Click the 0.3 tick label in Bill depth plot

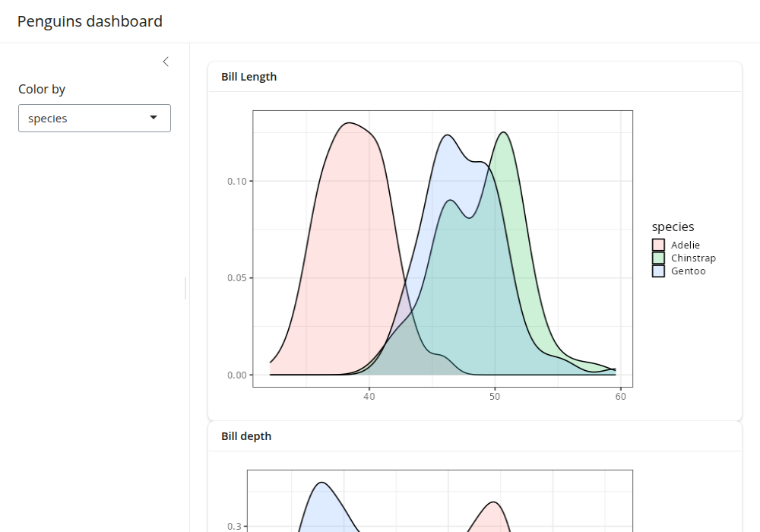[234, 526]
